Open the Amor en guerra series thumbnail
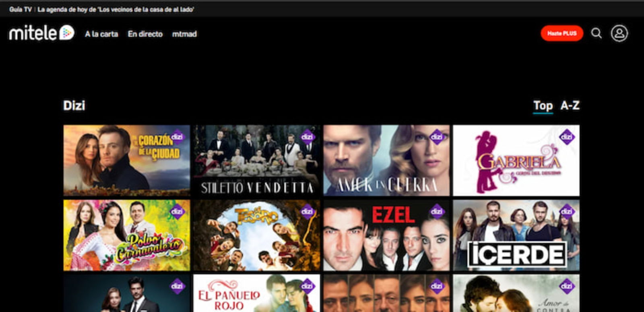 pos(386,160)
